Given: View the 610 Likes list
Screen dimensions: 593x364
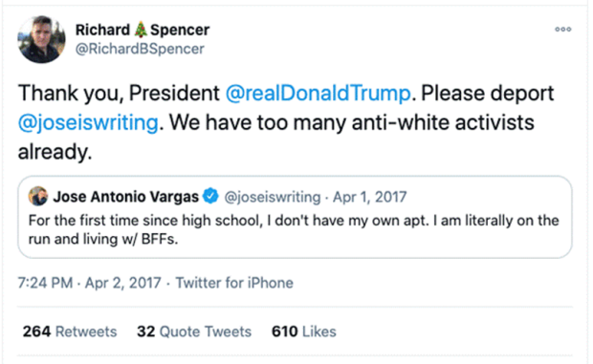Looking at the screenshot, I should click(x=304, y=332).
